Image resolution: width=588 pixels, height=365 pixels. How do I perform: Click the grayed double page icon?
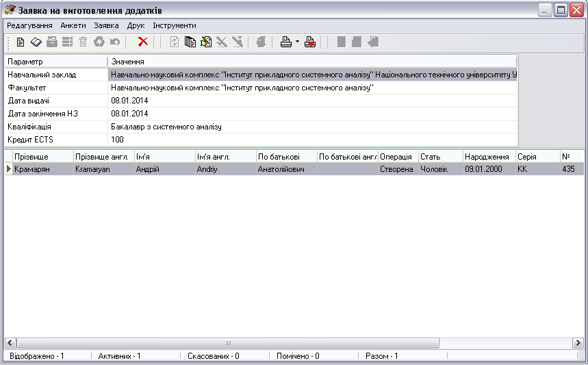(x=357, y=42)
